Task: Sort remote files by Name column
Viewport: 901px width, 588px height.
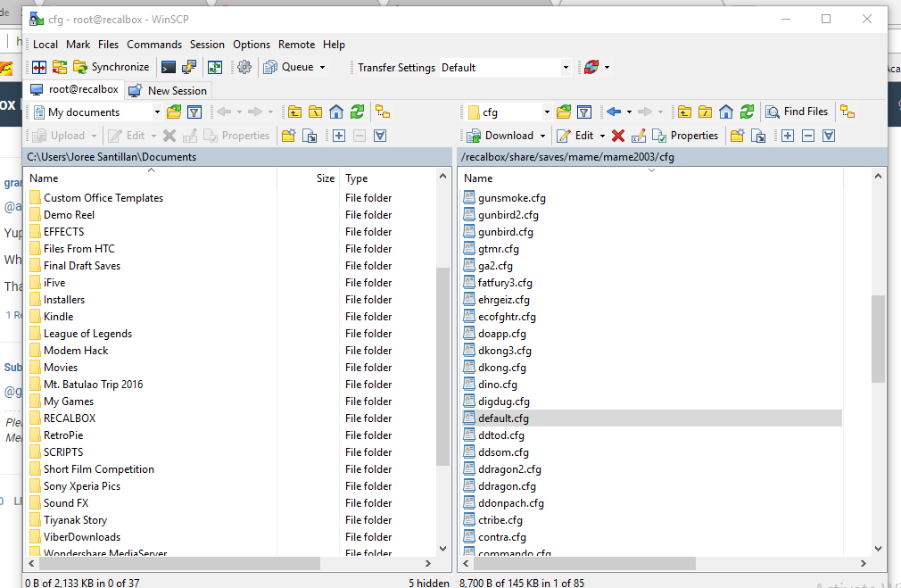Action: pyautogui.click(x=651, y=178)
